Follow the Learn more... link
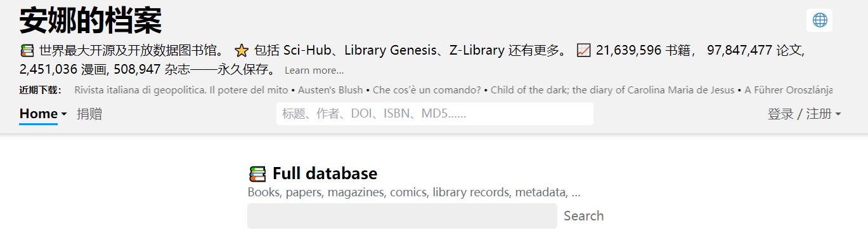This screenshot has height=242, width=868. click(x=314, y=70)
